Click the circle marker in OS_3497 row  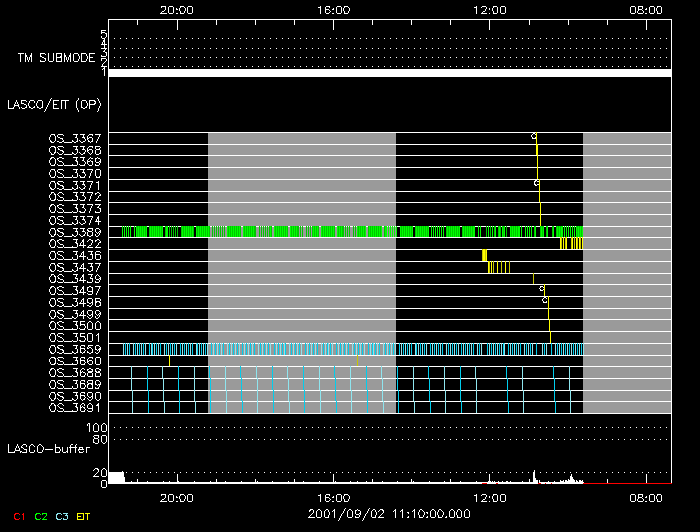542,289
